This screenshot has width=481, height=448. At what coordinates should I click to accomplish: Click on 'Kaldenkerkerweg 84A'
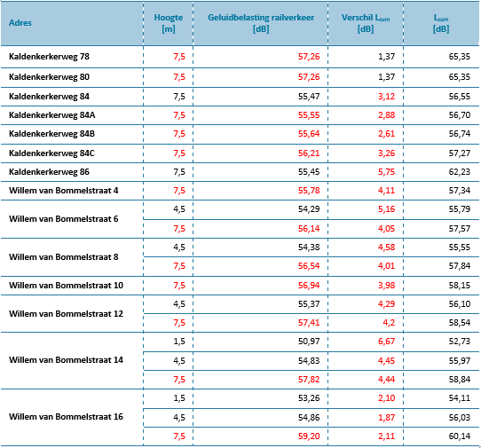pos(52,115)
